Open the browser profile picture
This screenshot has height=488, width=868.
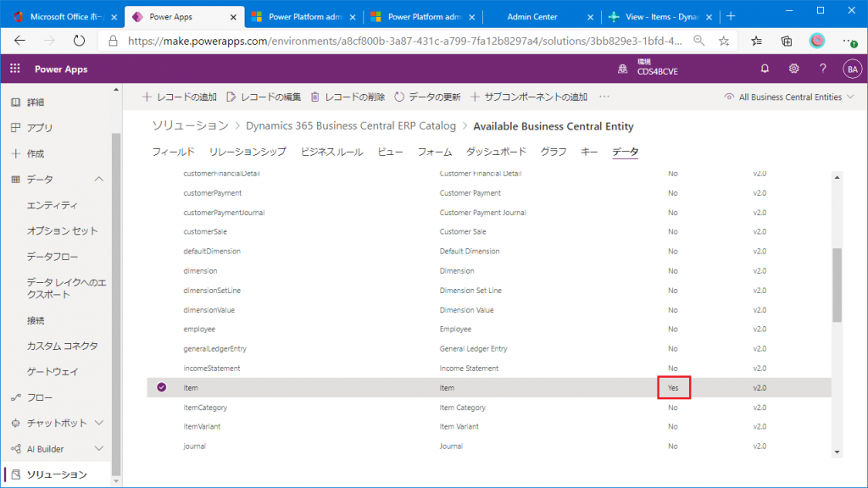coord(817,41)
